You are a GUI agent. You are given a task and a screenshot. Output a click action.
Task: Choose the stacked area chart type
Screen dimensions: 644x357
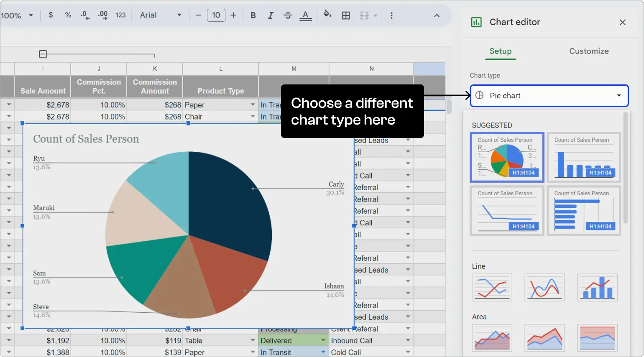tap(544, 338)
